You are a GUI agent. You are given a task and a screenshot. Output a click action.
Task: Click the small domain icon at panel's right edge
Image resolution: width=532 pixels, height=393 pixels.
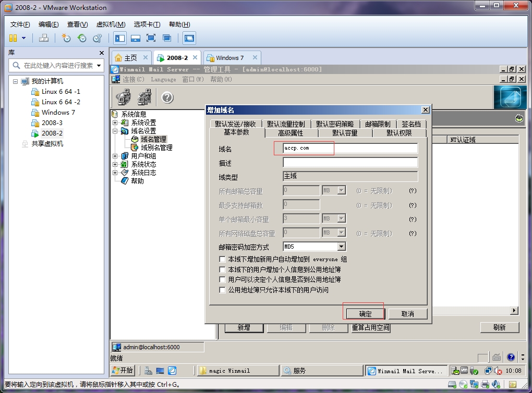(x=519, y=118)
